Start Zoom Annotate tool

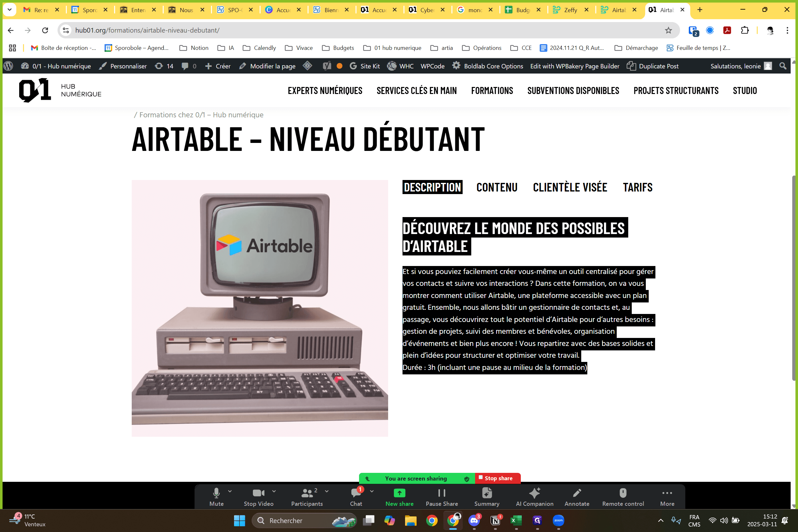tap(577, 497)
